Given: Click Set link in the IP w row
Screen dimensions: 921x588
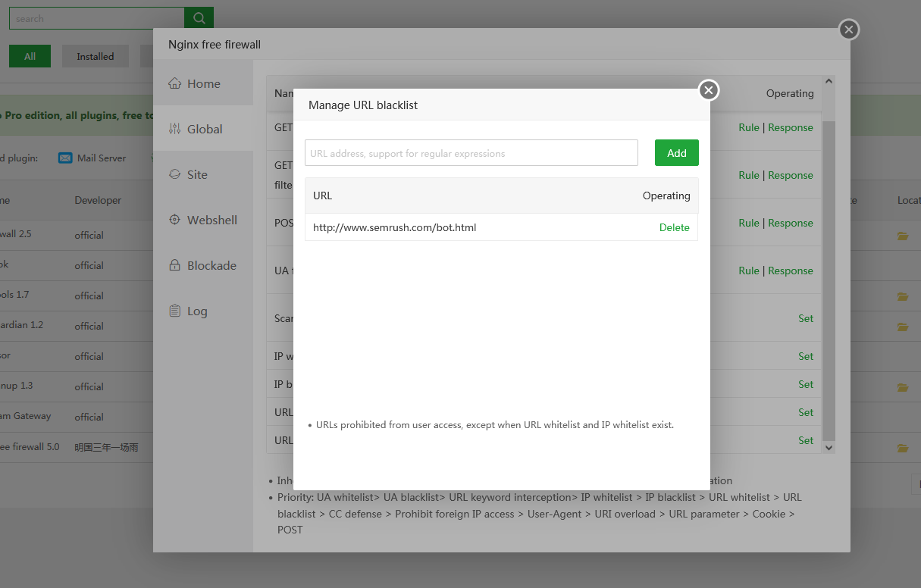Looking at the screenshot, I should tap(806, 356).
